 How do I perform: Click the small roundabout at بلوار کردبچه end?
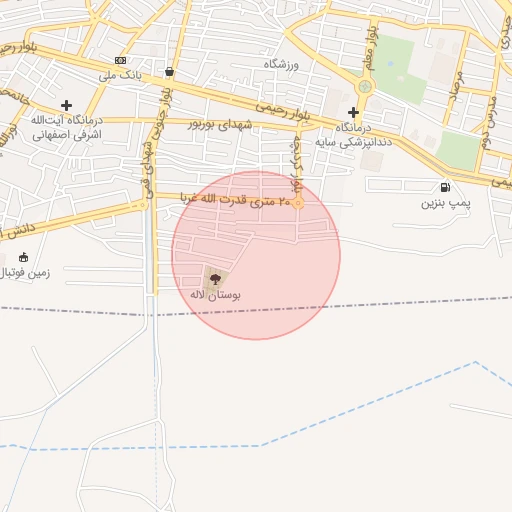pos(298,203)
